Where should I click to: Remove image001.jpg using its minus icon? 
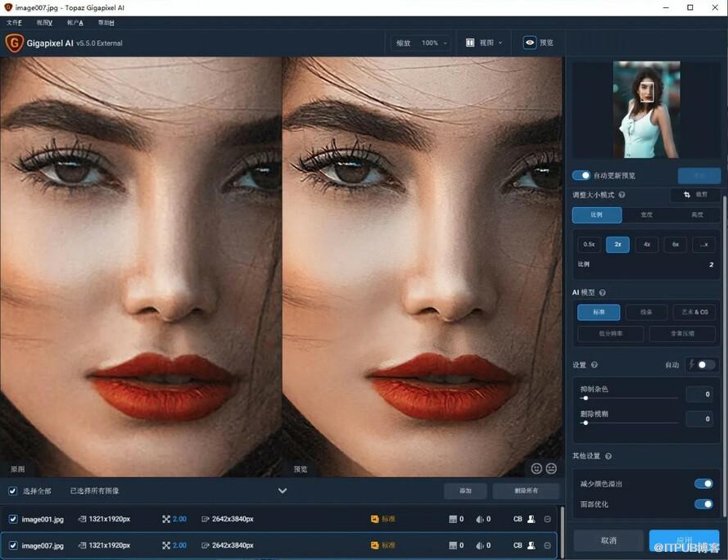click(x=547, y=519)
